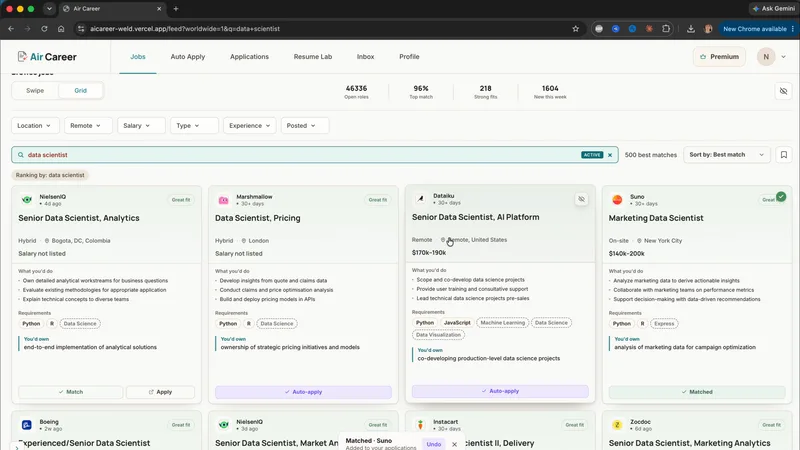Click the search magnifier icon
This screenshot has width=800, height=450.
(21, 155)
